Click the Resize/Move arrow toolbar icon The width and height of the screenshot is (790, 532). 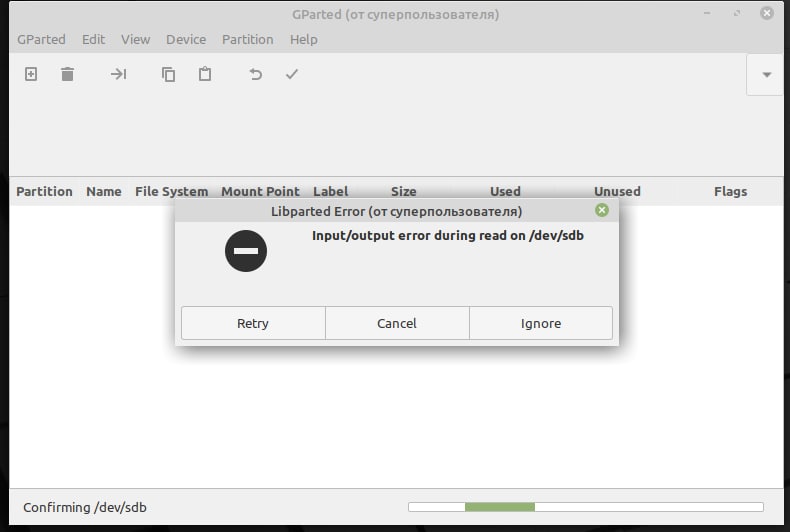[x=118, y=74]
